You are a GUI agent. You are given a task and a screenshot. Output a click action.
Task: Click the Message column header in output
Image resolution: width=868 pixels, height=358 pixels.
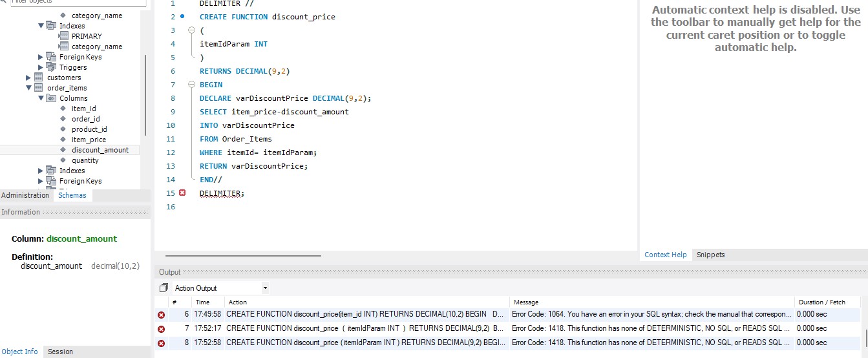coord(652,302)
